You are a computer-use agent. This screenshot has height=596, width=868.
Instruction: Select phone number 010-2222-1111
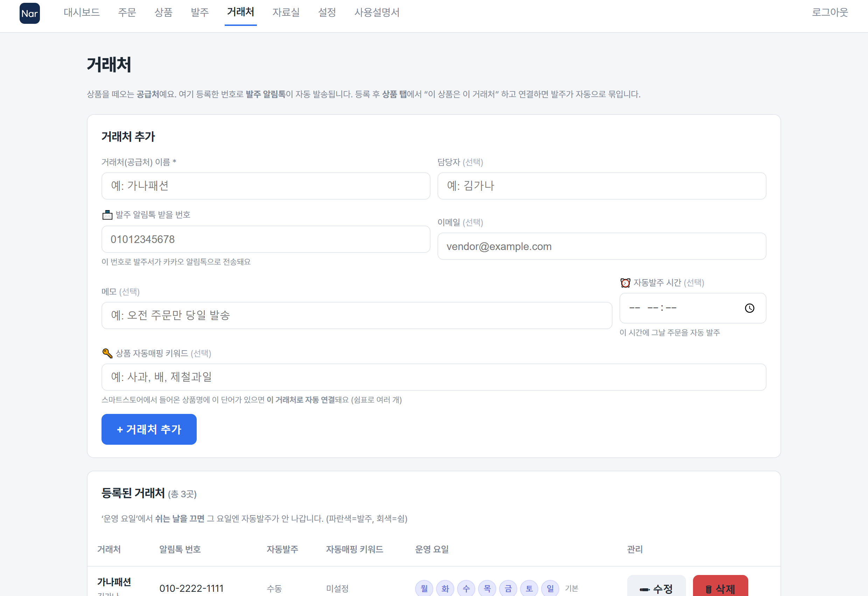(191, 589)
